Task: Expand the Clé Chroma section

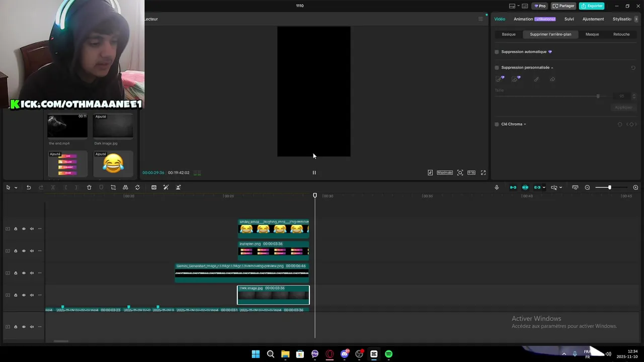Action: coord(525,124)
